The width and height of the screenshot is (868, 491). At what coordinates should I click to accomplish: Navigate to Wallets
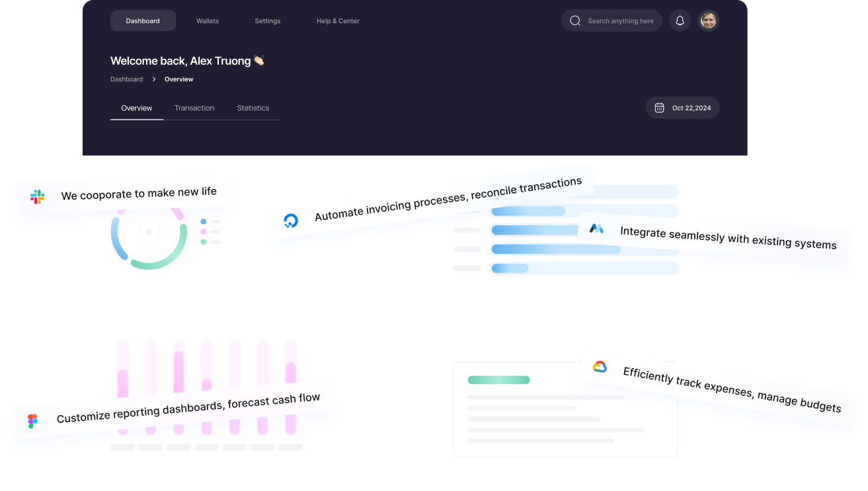[x=207, y=20]
